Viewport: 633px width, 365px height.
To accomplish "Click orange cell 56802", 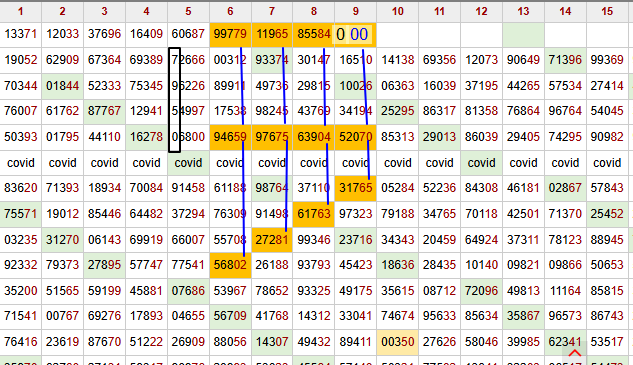I will pos(230,265).
